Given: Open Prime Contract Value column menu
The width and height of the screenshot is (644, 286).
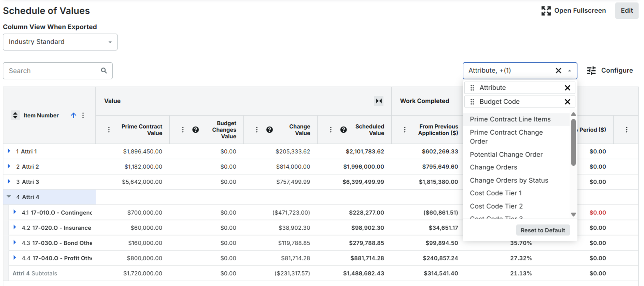Looking at the screenshot, I should (109, 130).
